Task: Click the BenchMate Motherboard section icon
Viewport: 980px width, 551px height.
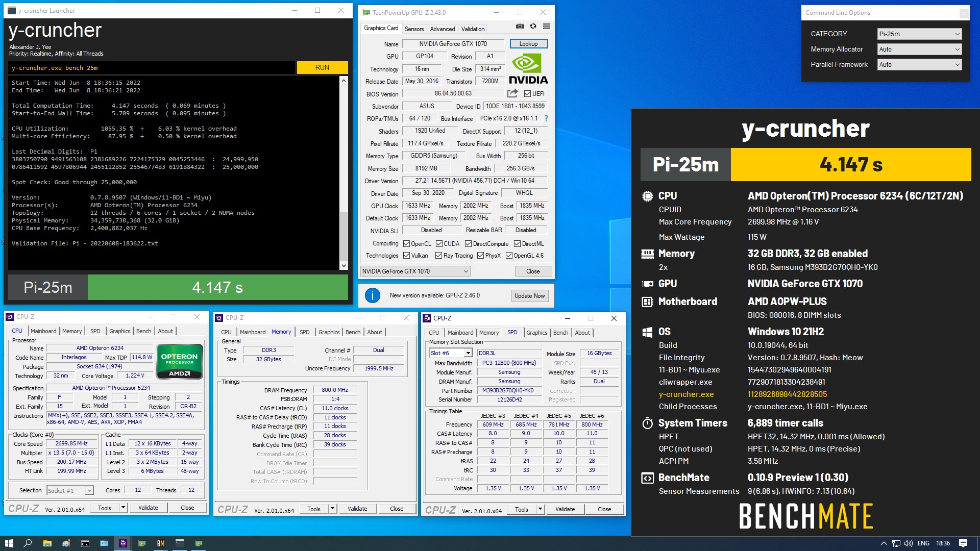Action: 647,302
